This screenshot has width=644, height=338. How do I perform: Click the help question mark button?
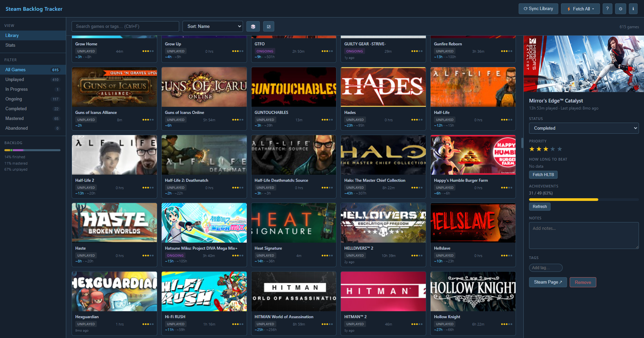(x=607, y=9)
